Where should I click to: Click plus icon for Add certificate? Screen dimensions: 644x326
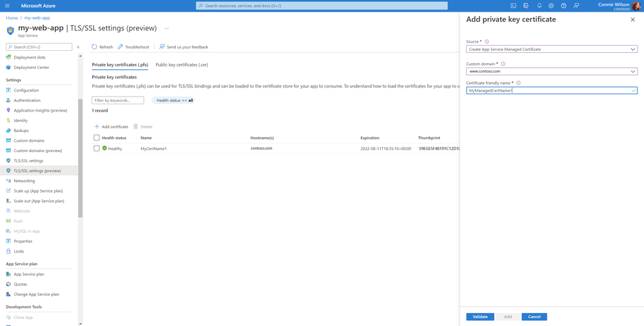[x=97, y=127]
